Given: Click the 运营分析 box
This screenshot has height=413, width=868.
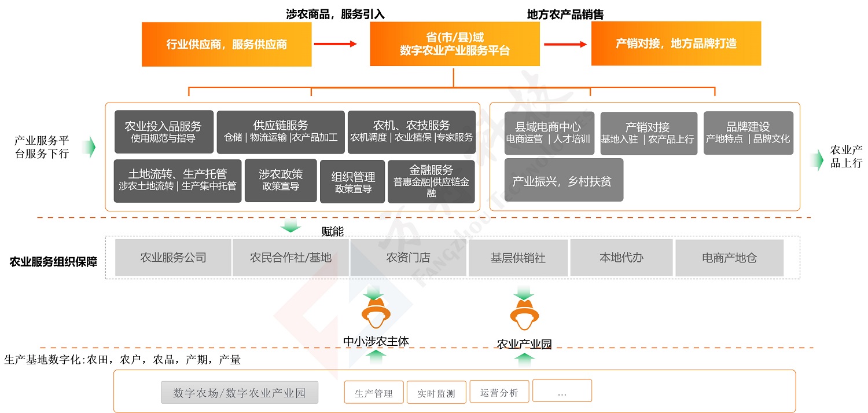Looking at the screenshot, I should pos(499,392).
